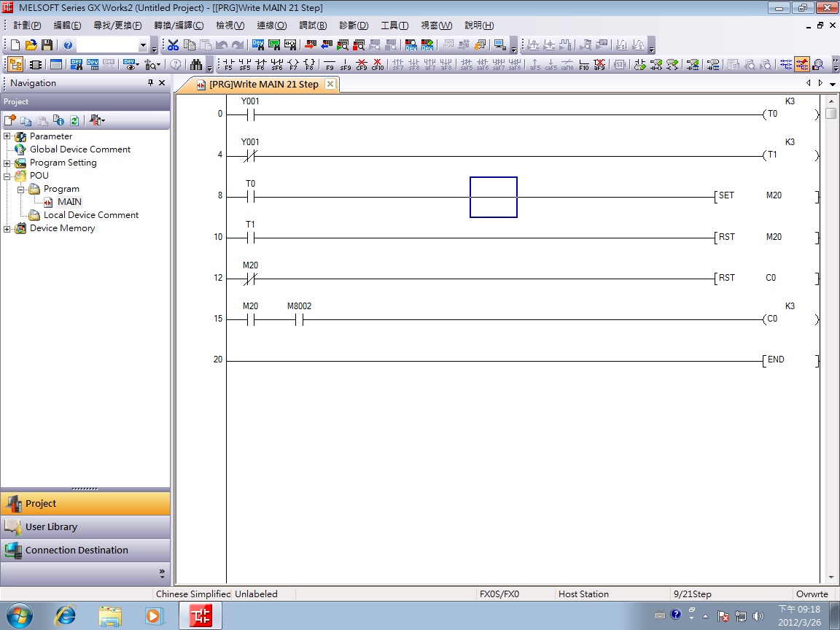This screenshot has height=630, width=840.
Task: Insert coil using F7 ladder icon
Action: tap(293, 64)
